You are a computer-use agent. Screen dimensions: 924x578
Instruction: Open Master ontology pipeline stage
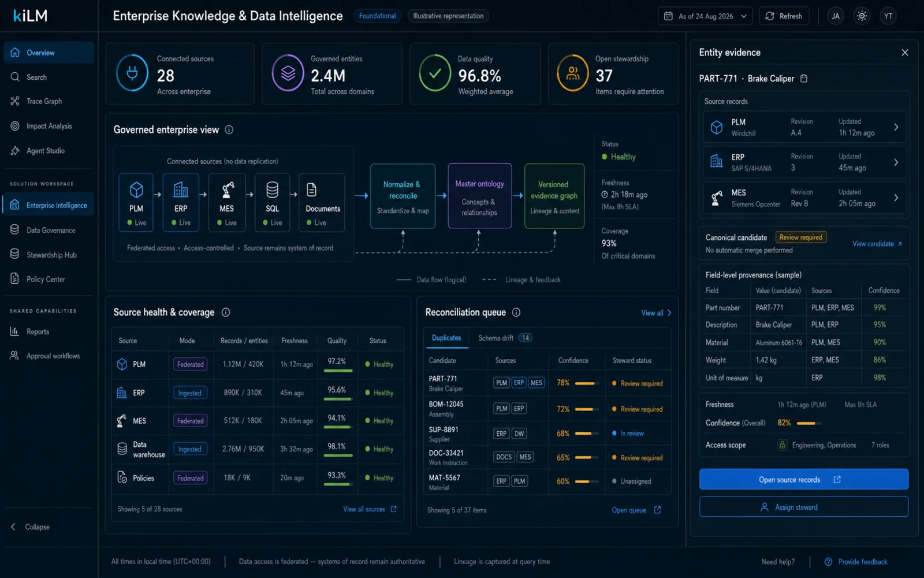click(479, 196)
